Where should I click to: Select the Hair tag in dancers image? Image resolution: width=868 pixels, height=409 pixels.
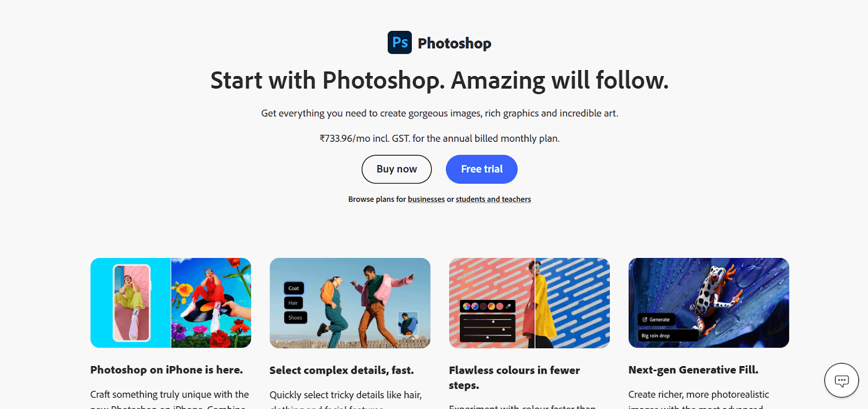pyautogui.click(x=293, y=303)
